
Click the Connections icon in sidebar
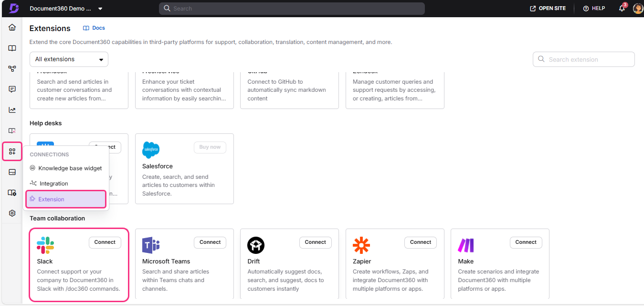coord(12,152)
